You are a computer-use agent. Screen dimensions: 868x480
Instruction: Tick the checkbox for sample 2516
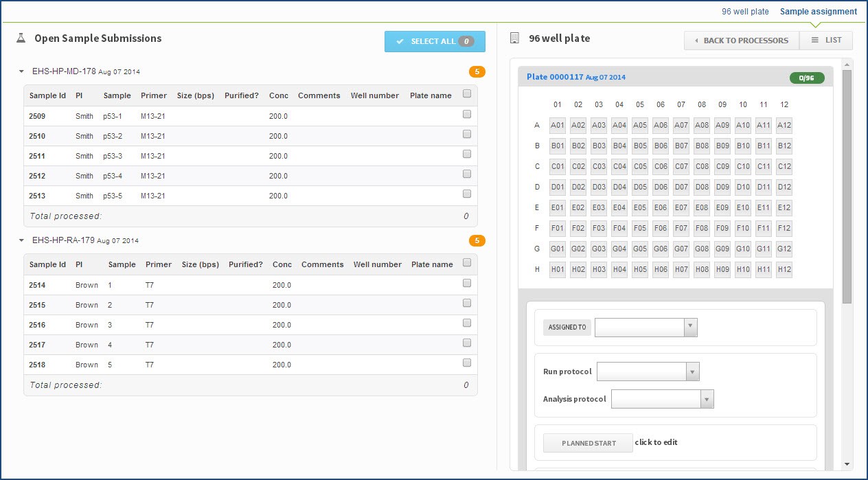pos(467,323)
